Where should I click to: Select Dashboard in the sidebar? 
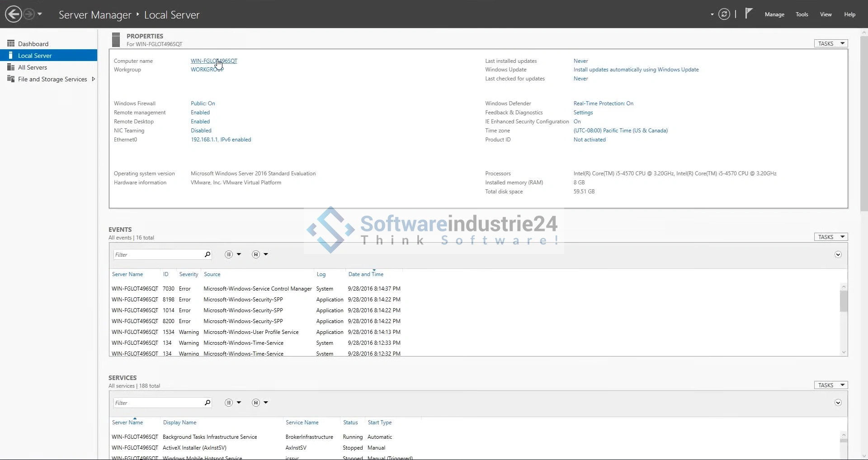[33, 44]
